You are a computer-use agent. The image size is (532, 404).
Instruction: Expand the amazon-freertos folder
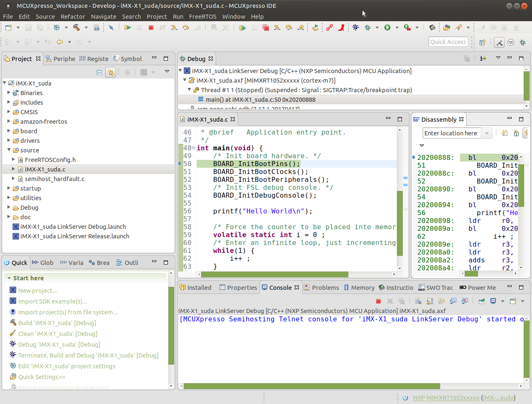pyautogui.click(x=9, y=121)
